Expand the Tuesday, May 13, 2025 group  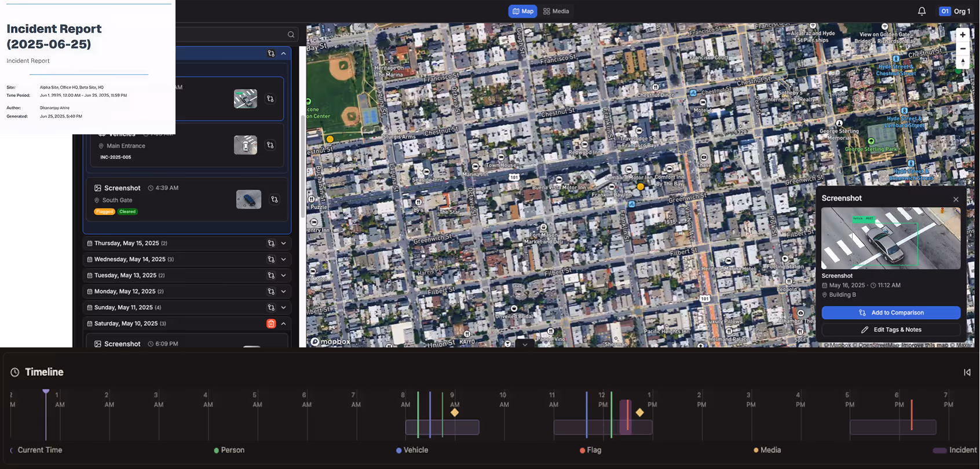(x=283, y=275)
